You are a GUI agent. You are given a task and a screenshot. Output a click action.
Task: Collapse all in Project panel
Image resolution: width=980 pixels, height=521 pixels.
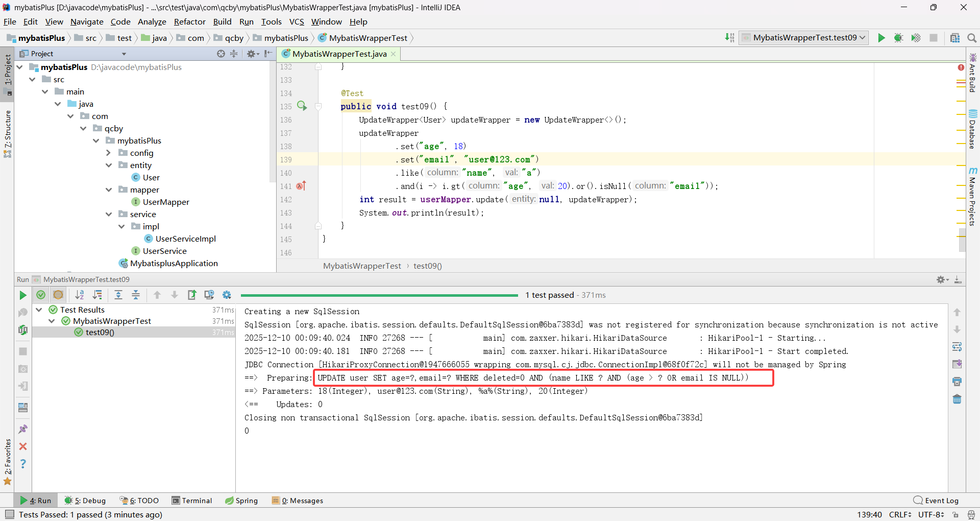point(234,54)
